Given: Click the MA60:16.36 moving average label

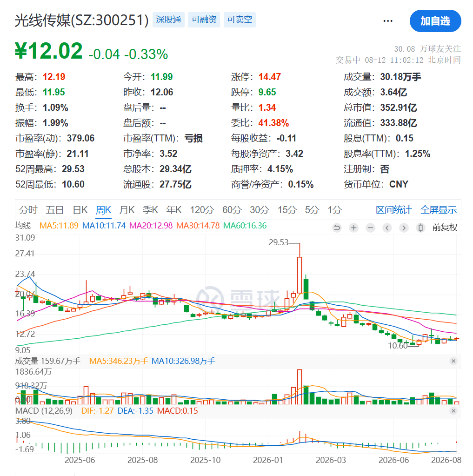Looking at the screenshot, I should coord(245,226).
